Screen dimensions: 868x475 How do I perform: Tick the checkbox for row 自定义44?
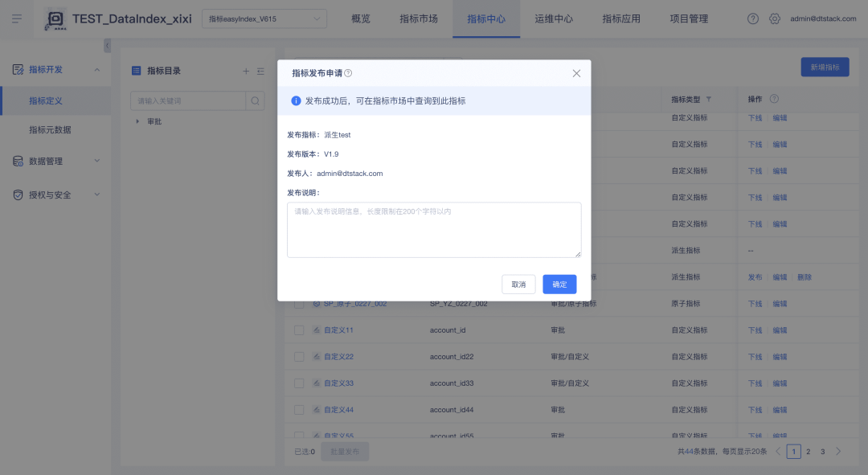pos(299,410)
